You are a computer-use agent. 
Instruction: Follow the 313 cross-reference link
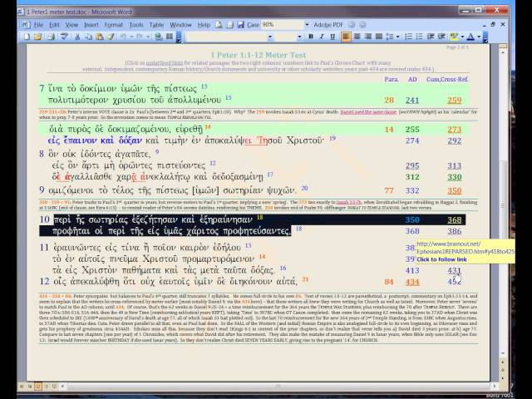(x=454, y=165)
